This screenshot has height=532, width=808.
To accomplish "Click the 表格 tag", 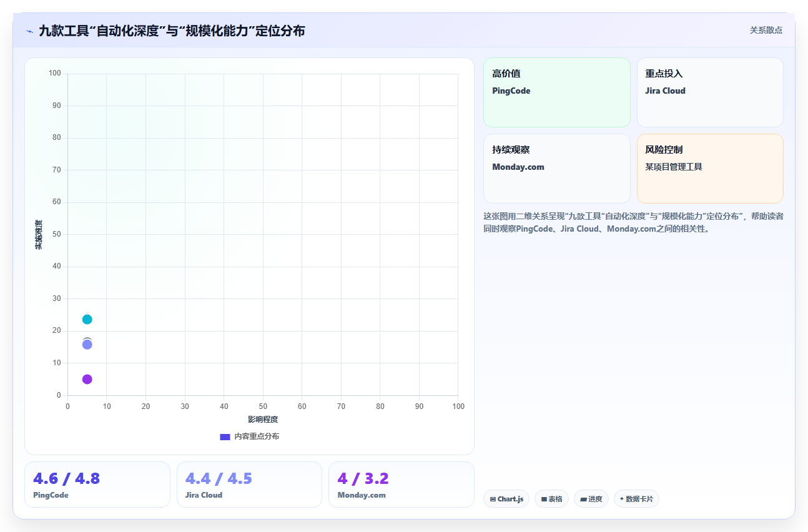I will point(551,499).
